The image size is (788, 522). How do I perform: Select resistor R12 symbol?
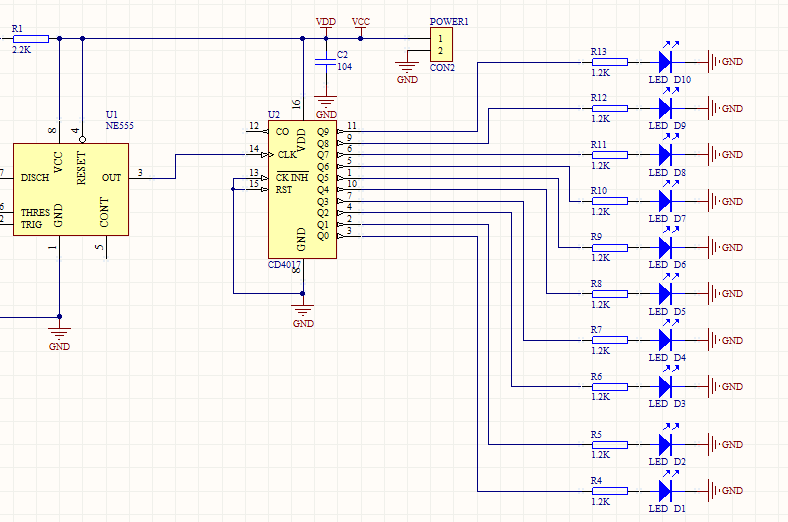tap(610, 108)
